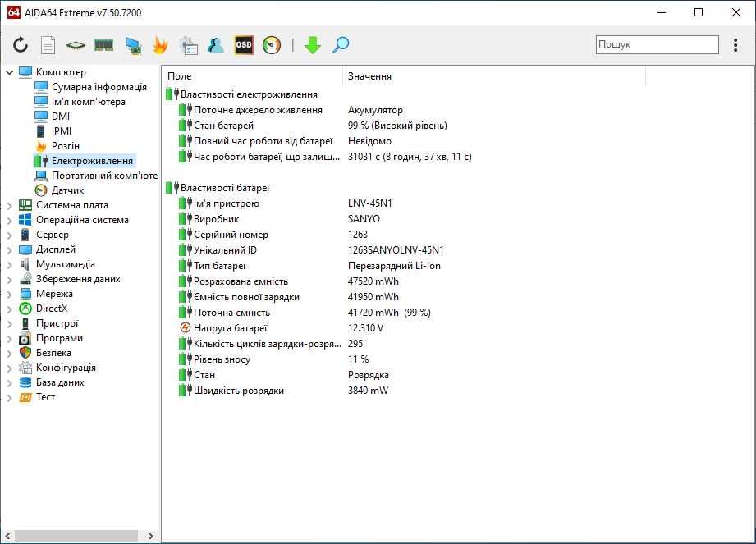This screenshot has height=544, width=756.
Task: Open the checklist report wizard icon
Action: tap(188, 45)
